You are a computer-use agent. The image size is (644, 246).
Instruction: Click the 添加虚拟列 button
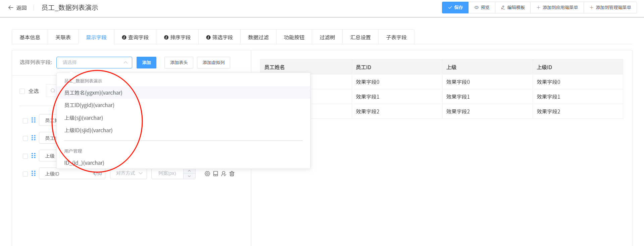click(x=213, y=63)
